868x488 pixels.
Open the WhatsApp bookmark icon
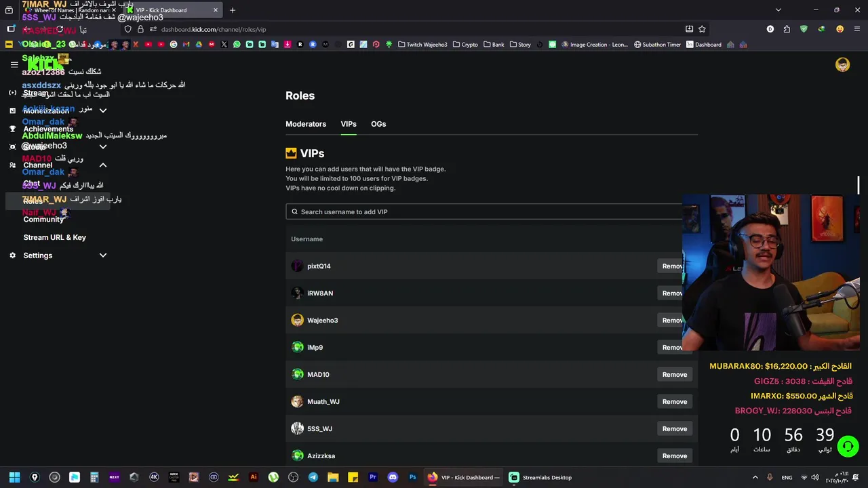(x=237, y=45)
